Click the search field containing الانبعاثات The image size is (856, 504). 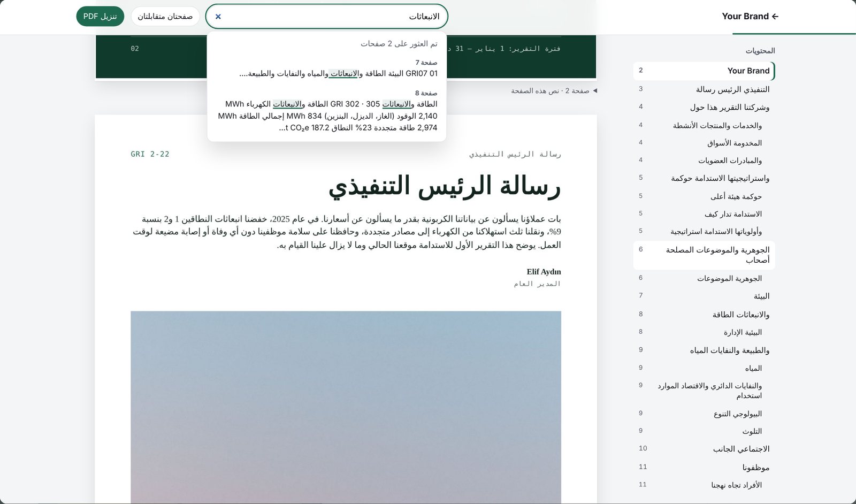[x=326, y=17]
